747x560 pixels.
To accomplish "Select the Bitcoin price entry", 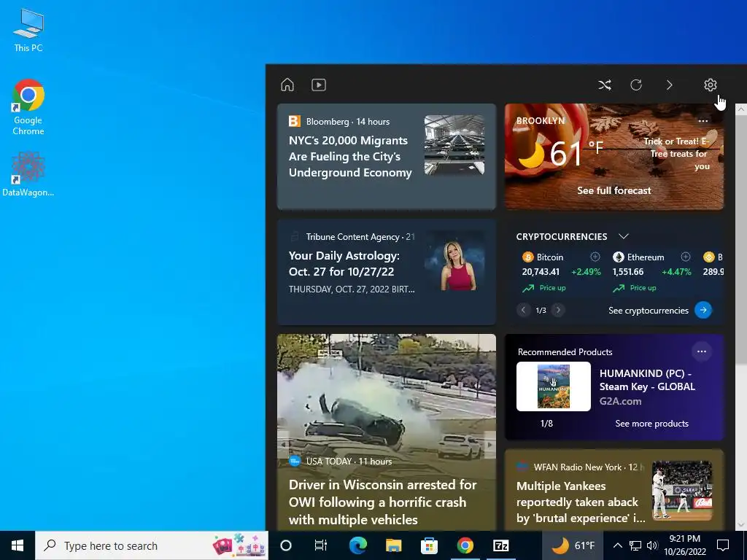I will (x=561, y=272).
